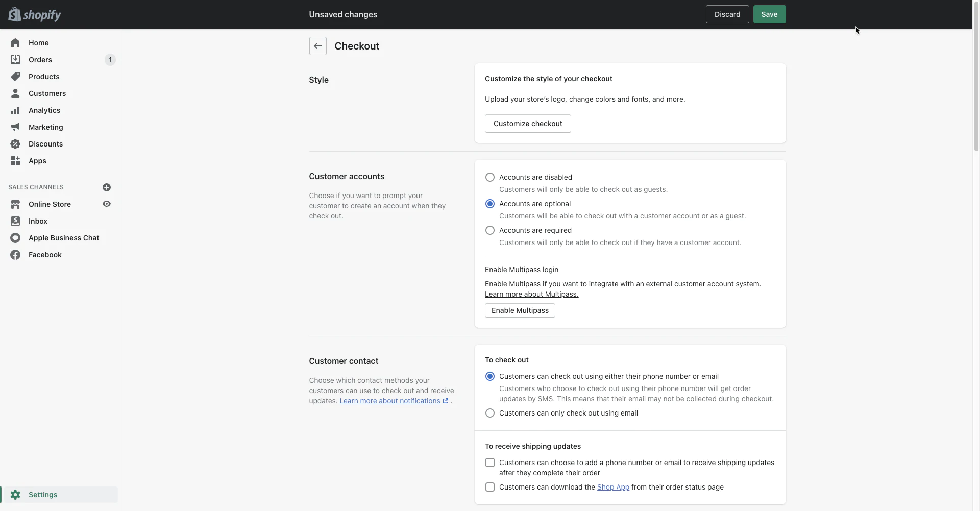Screen dimensions: 980x511
Task: Preview Online Store using the eye icon
Action: click(x=107, y=204)
